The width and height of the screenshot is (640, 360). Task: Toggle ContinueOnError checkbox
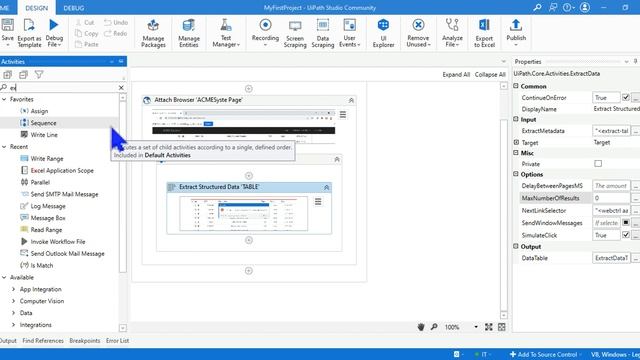626,97
